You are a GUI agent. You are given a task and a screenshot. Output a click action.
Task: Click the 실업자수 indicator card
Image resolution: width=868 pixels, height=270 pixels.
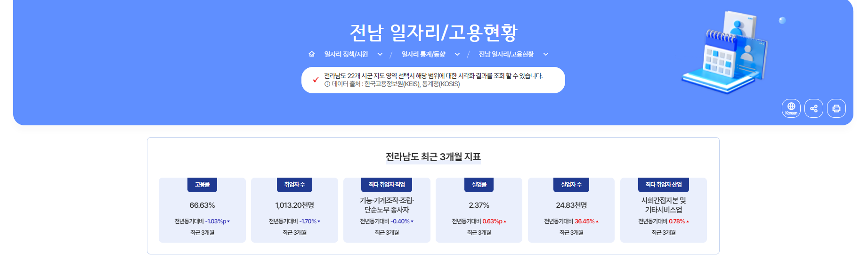[x=571, y=210]
